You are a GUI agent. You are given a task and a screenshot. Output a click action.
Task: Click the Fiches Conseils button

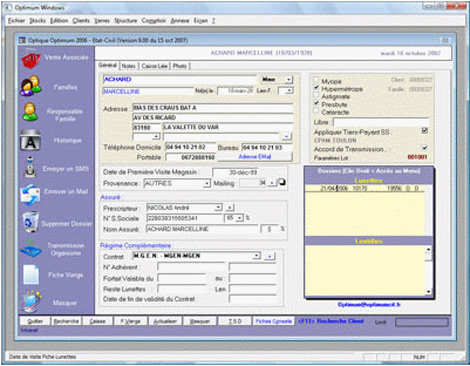coord(273,321)
